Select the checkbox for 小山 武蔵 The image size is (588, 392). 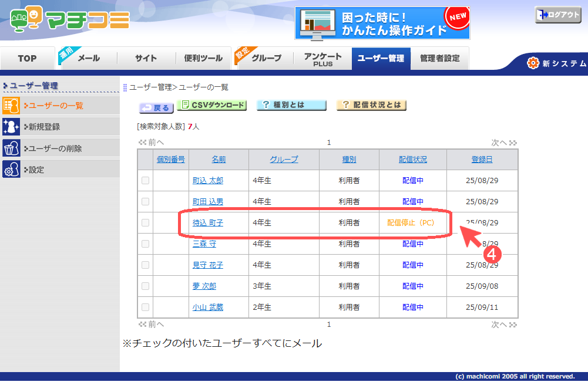[x=146, y=307]
